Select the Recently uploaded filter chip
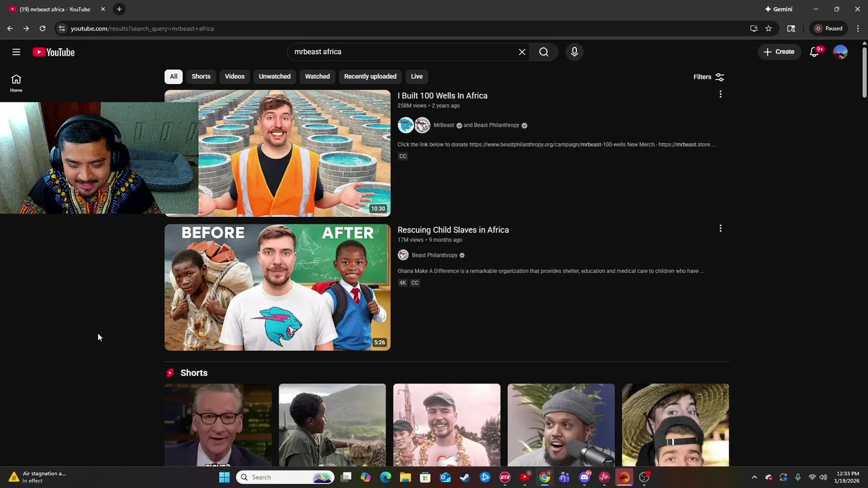Image resolution: width=868 pixels, height=488 pixels. [x=370, y=77]
